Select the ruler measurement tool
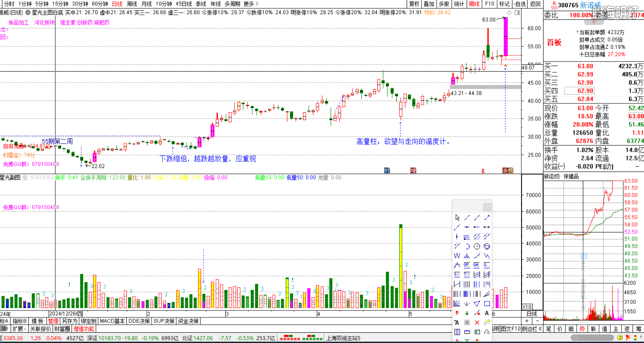Screen dimensions: 644x343 [x=467, y=332]
